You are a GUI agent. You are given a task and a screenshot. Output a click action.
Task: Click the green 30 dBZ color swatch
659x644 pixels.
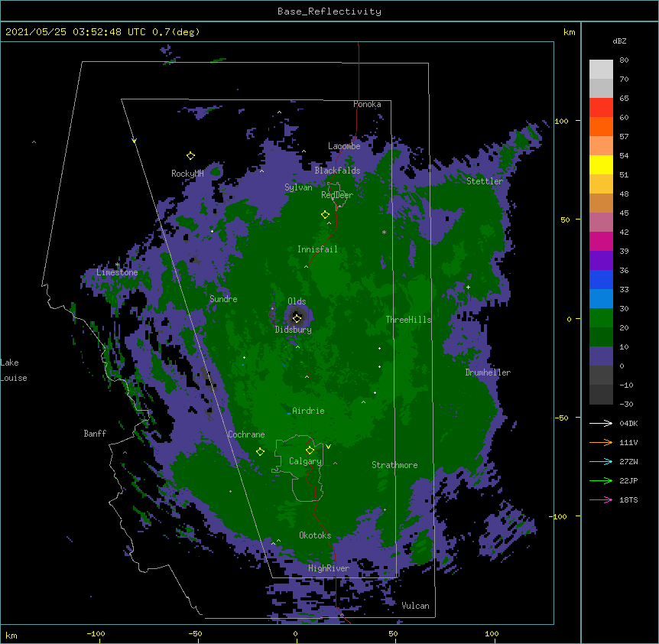pos(601,318)
